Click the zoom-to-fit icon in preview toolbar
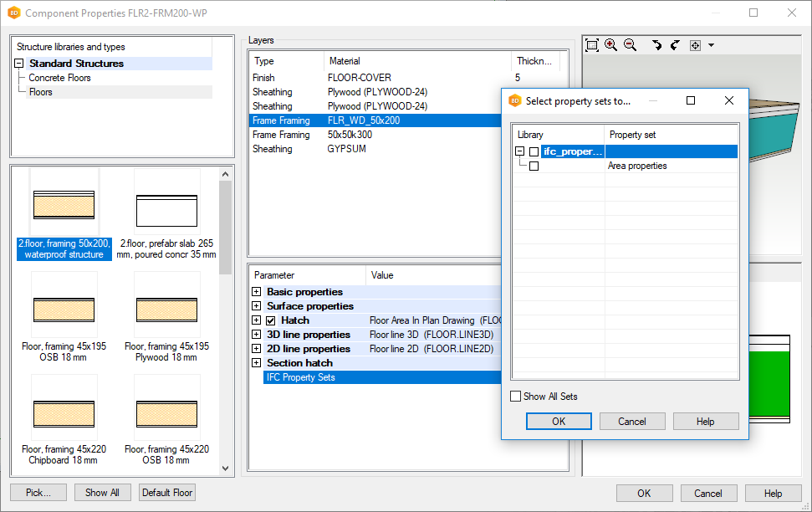Screen dimensions: 812x512 (592, 45)
